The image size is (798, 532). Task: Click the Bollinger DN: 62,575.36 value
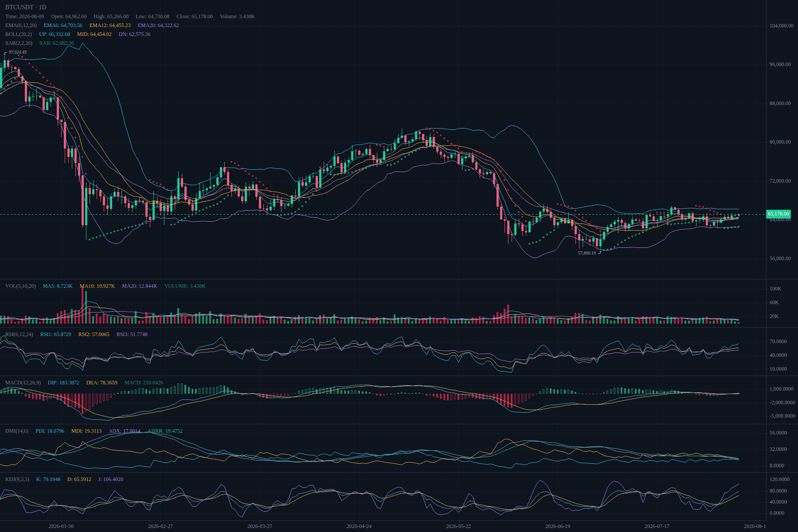click(x=134, y=34)
